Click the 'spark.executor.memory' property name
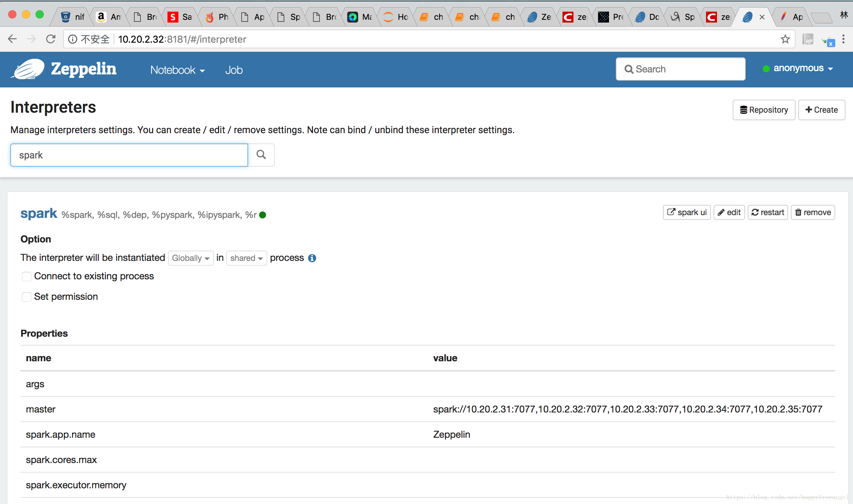This screenshot has height=504, width=853. pos(76,485)
